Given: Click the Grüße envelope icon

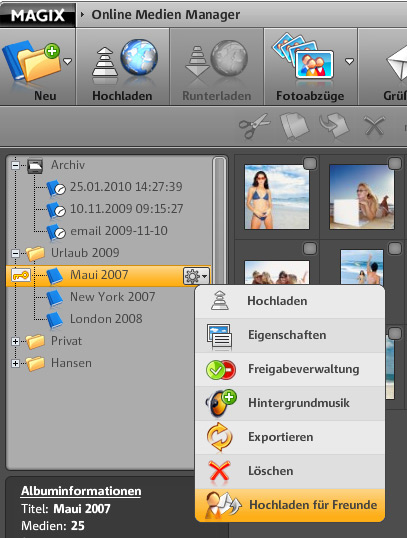Looking at the screenshot, I should point(396,63).
